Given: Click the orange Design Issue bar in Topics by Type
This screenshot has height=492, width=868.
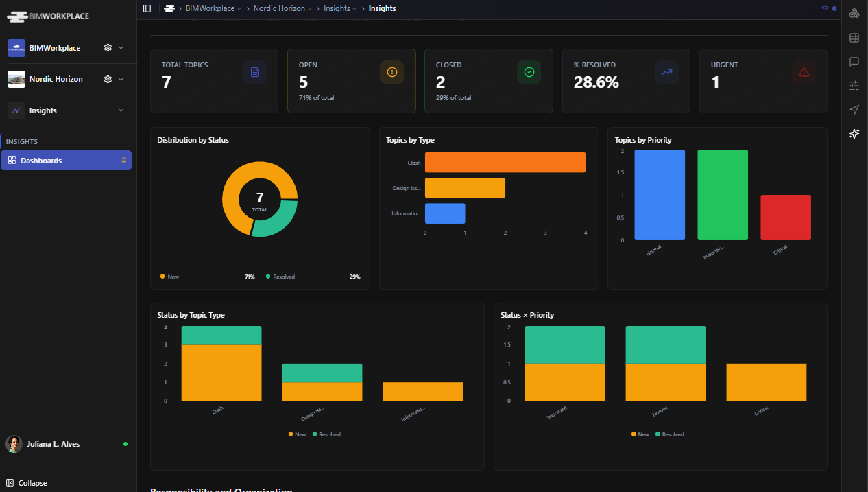Looking at the screenshot, I should [x=465, y=188].
